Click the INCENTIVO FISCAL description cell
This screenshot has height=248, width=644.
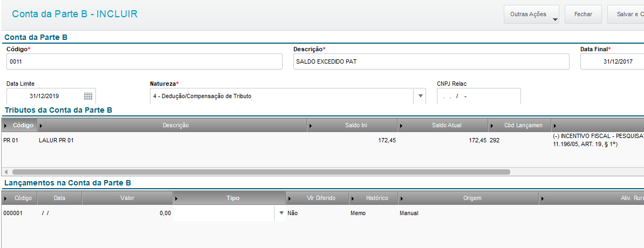[598, 140]
